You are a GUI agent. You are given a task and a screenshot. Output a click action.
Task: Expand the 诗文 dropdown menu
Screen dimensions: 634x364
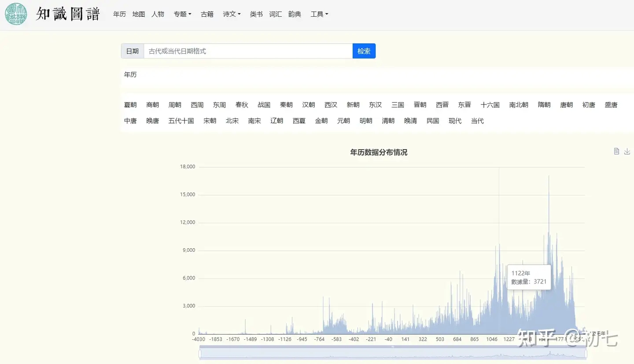pos(232,14)
